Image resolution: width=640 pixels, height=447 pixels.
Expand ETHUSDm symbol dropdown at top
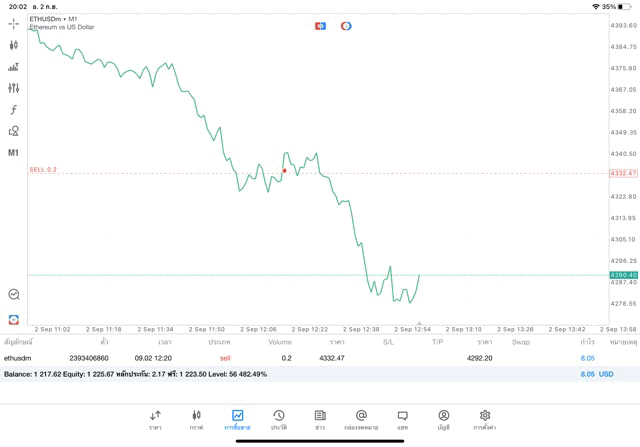53,19
